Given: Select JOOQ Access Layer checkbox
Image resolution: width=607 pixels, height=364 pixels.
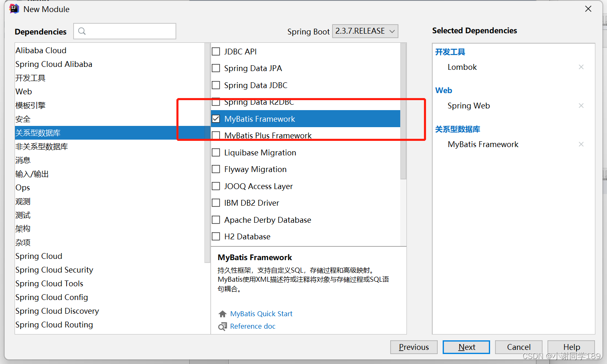Looking at the screenshot, I should click(x=216, y=186).
